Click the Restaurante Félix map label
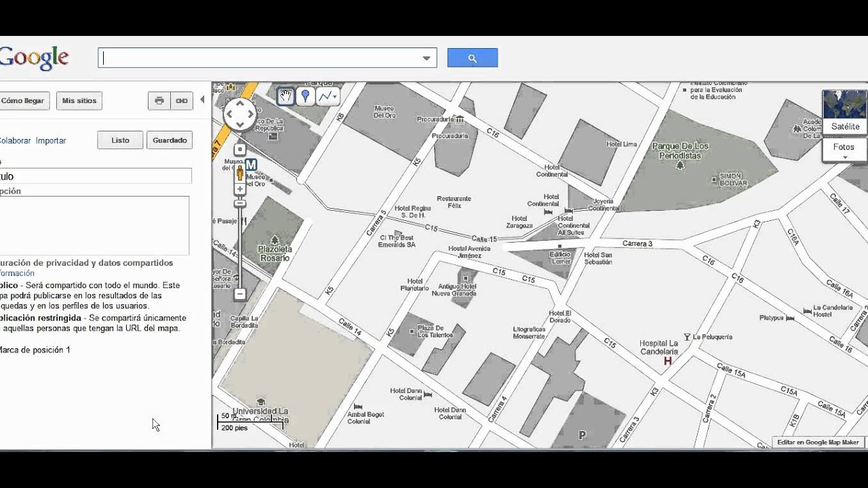The image size is (868, 488). pyautogui.click(x=454, y=202)
